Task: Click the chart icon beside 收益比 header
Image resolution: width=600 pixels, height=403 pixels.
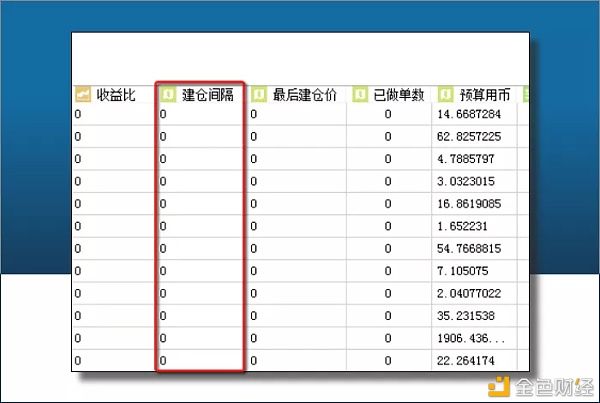Action: tap(83, 95)
